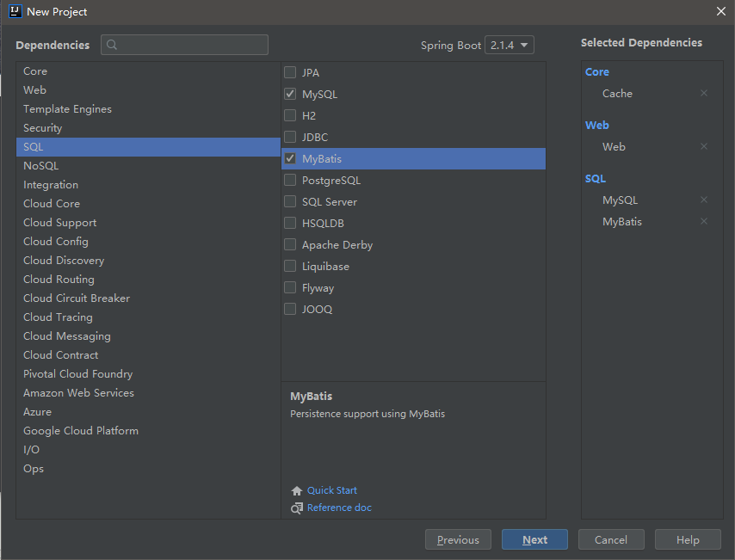The image size is (735, 560).
Task: Enable Apache Derby dependency
Action: [x=290, y=244]
